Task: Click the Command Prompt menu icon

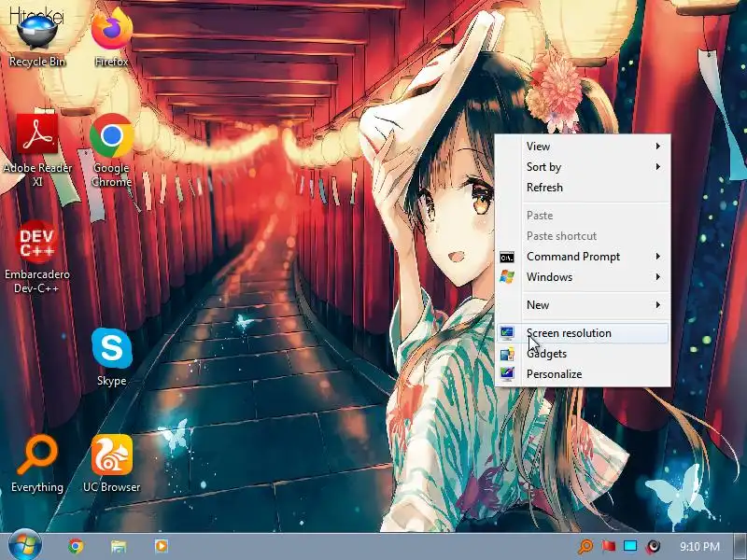Action: pyautogui.click(x=507, y=258)
